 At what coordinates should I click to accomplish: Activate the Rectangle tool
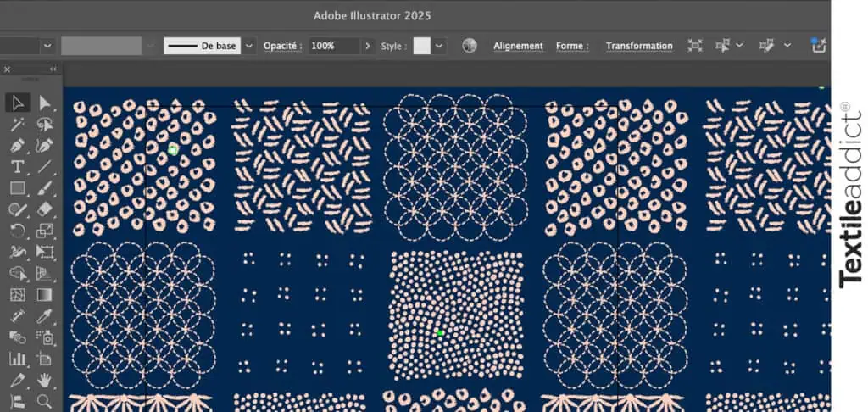point(18,188)
